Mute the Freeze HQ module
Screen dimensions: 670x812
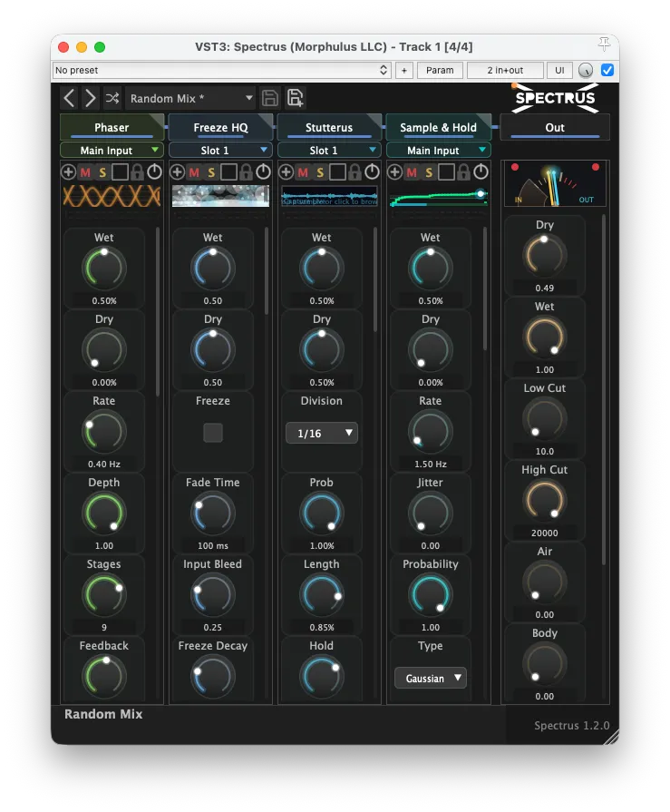click(x=194, y=172)
